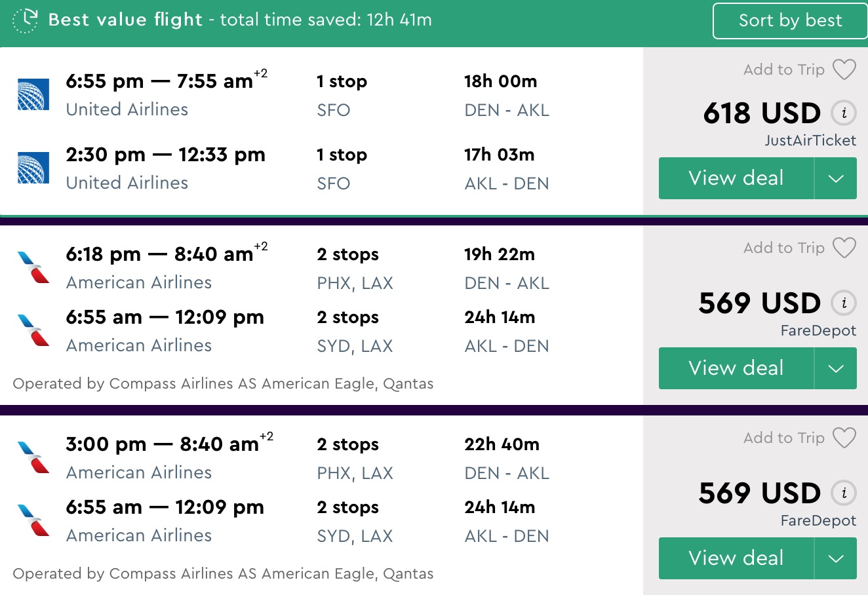This screenshot has height=595, width=868.
Task: Click info icon beside first 569 USD price
Action: pos(844,303)
